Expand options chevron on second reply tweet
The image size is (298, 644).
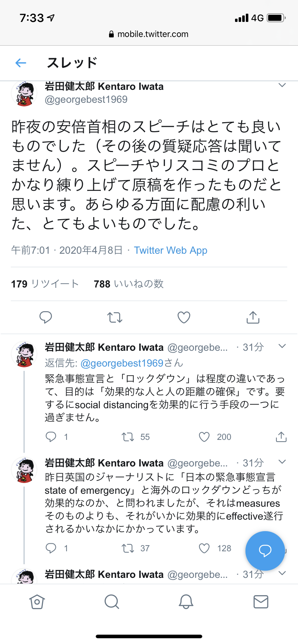[282, 462]
